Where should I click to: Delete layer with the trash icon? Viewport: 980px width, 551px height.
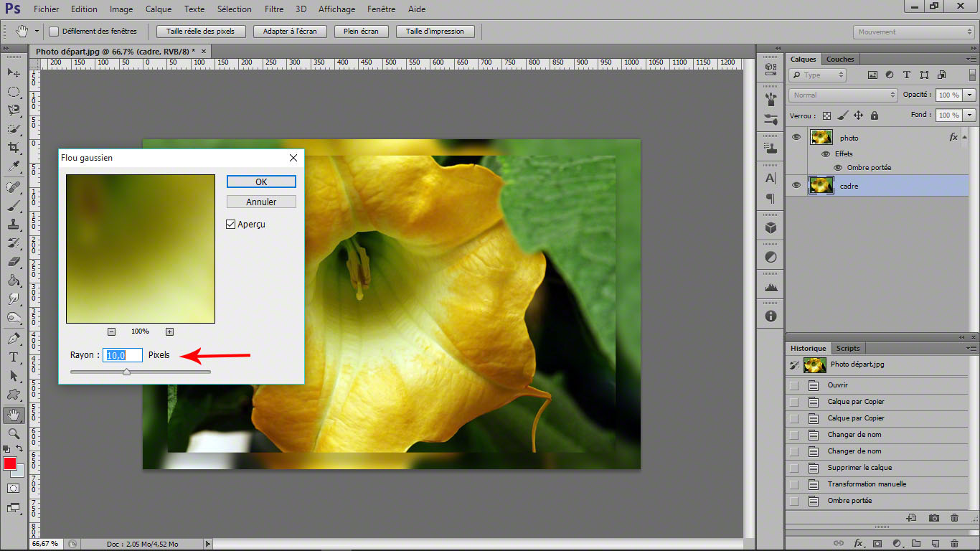[x=954, y=544]
